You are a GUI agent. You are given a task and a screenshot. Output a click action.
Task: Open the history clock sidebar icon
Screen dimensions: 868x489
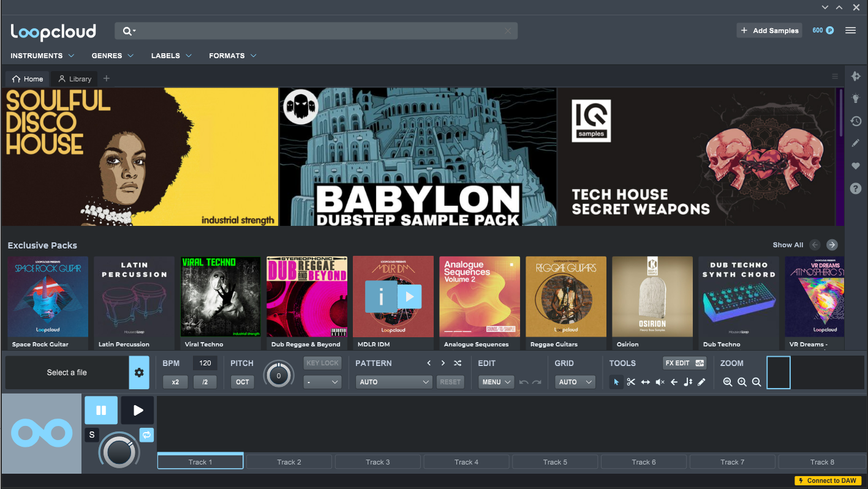point(856,121)
